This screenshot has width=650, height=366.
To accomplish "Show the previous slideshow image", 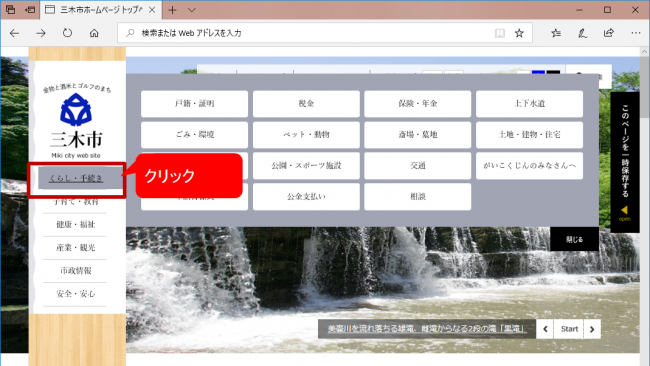I will click(x=545, y=329).
